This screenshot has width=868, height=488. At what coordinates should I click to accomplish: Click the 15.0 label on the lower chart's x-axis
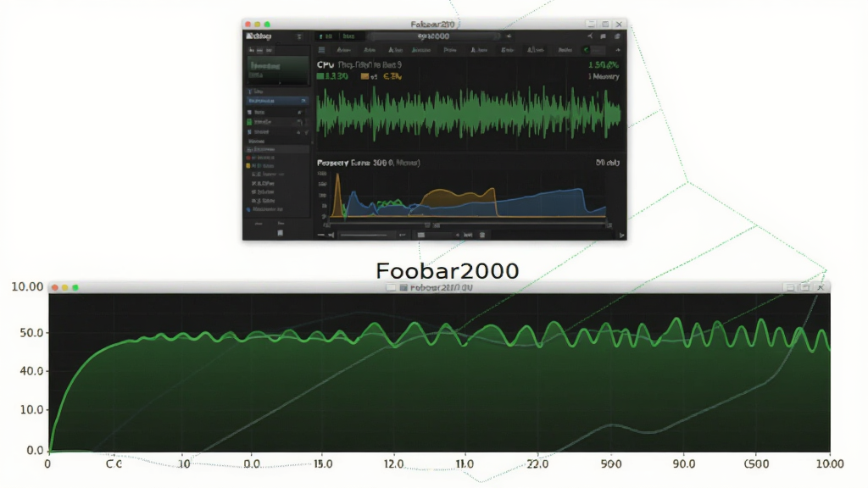[323, 463]
